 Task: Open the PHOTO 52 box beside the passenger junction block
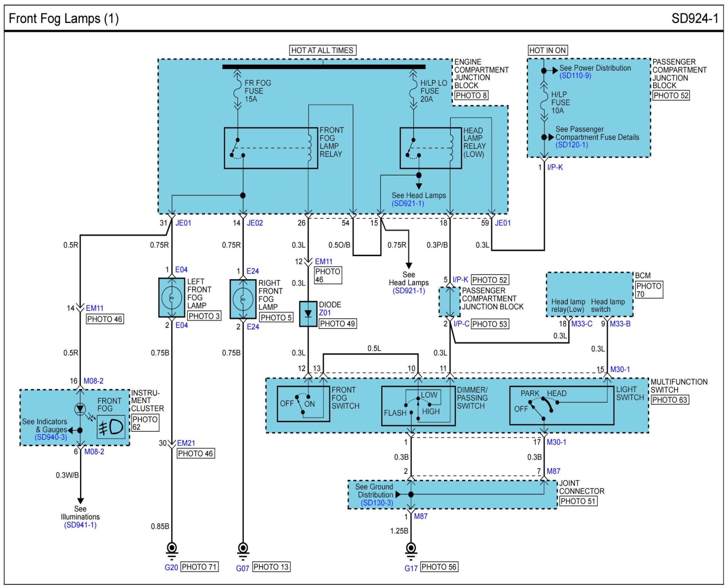[x=671, y=95]
